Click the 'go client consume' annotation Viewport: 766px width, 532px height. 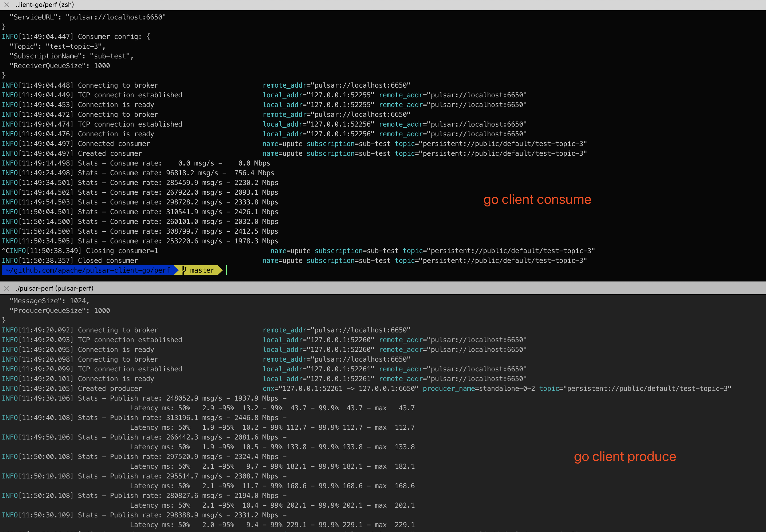click(537, 199)
